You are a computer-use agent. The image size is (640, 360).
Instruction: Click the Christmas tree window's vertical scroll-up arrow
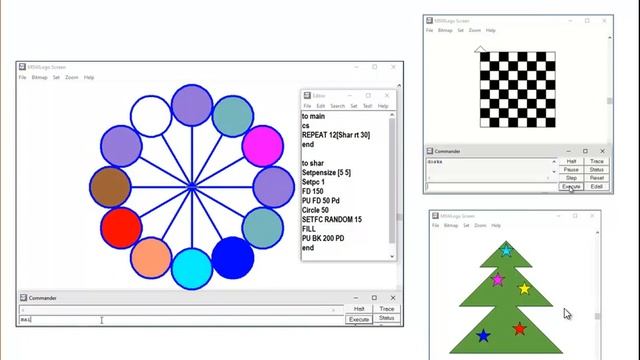click(x=598, y=233)
